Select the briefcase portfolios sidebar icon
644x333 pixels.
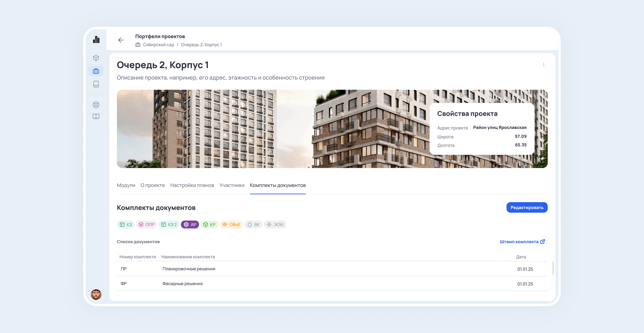click(x=96, y=71)
